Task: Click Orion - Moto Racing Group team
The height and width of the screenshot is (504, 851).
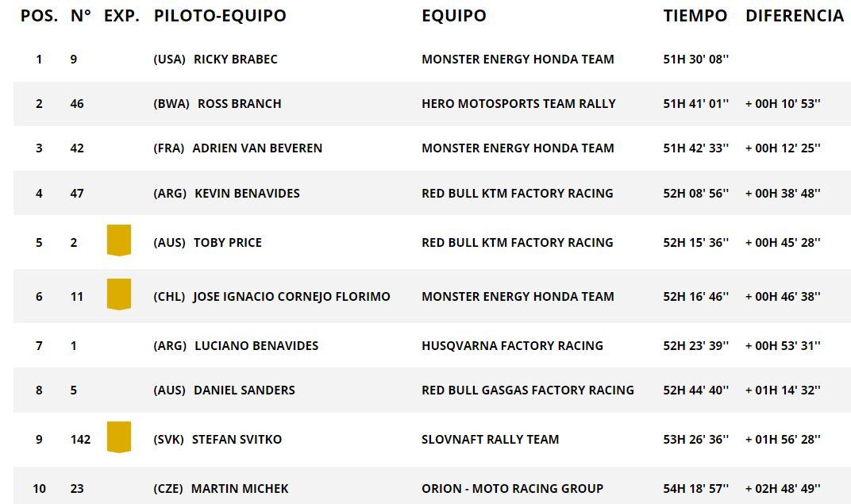Action: coord(512,489)
